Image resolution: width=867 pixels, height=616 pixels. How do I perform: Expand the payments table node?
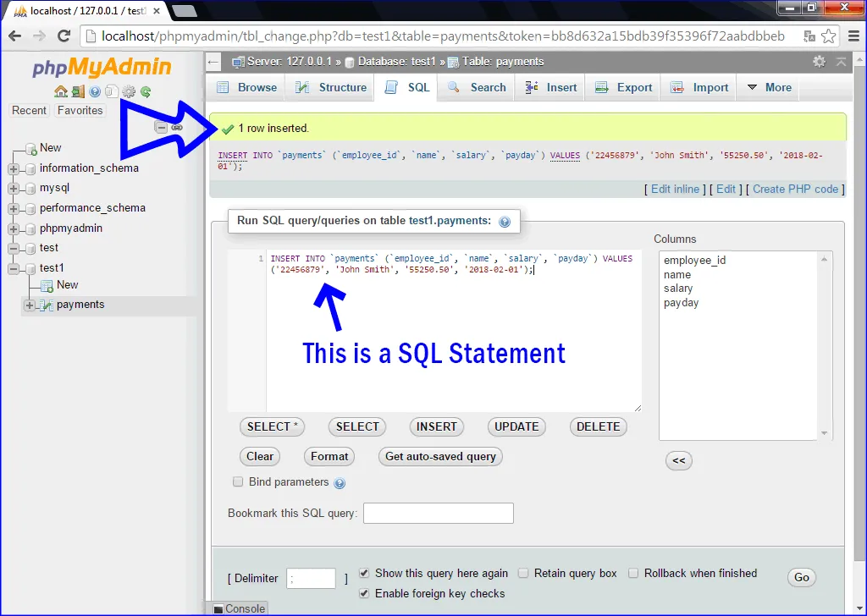[x=30, y=305]
